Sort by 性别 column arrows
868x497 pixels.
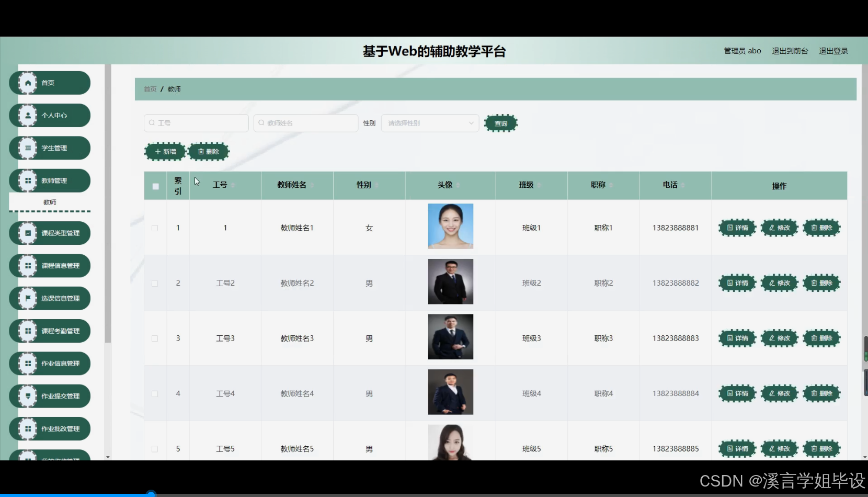click(376, 185)
